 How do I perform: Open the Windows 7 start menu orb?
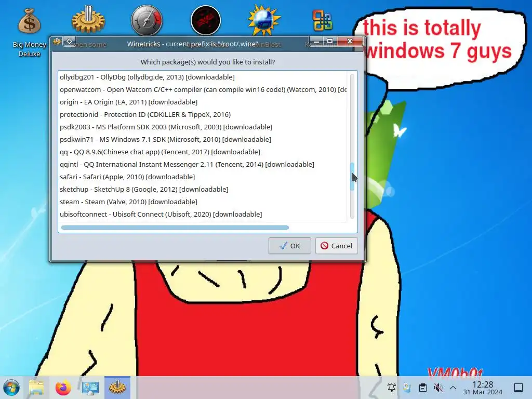(11, 388)
